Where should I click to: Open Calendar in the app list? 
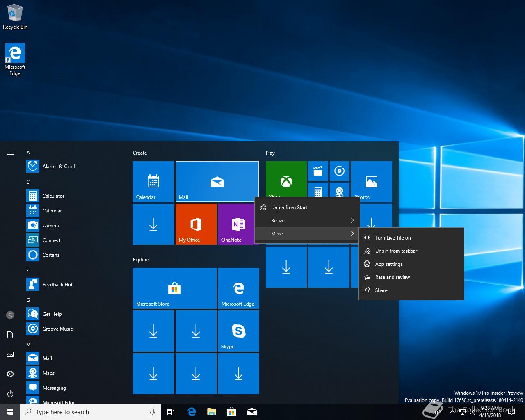point(74,210)
